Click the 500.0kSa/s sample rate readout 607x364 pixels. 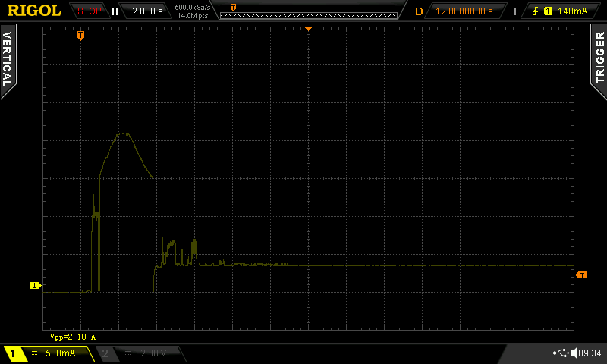point(193,7)
